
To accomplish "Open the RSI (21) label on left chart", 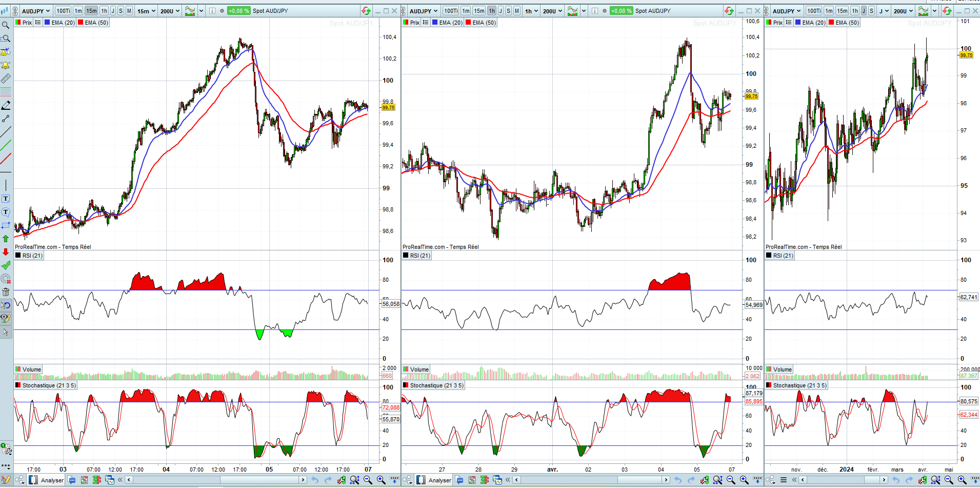I will [x=29, y=256].
